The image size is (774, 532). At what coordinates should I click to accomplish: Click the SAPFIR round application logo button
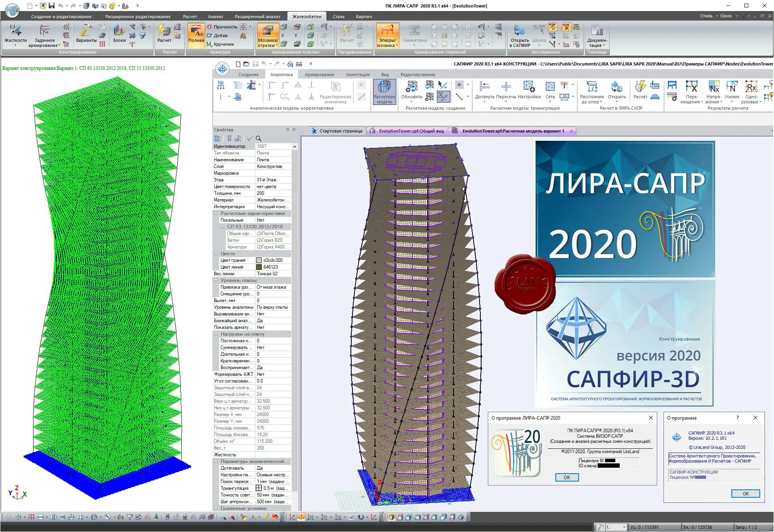223,69
